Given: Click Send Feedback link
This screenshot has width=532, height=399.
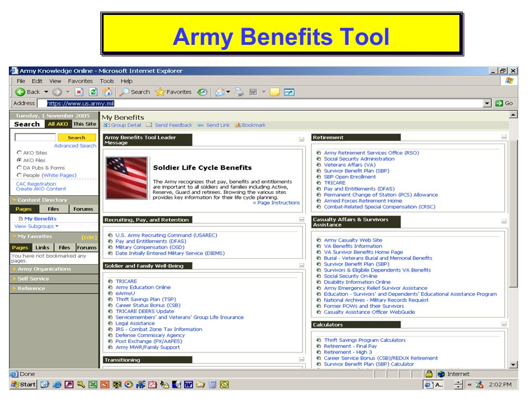Looking at the screenshot, I should 170,125.
